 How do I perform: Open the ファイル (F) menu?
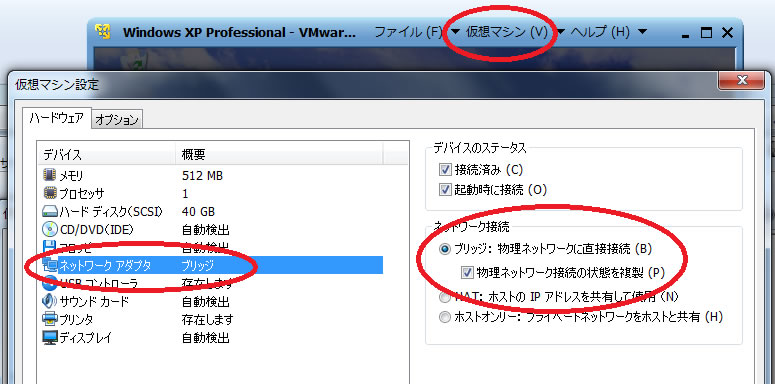tap(408, 32)
